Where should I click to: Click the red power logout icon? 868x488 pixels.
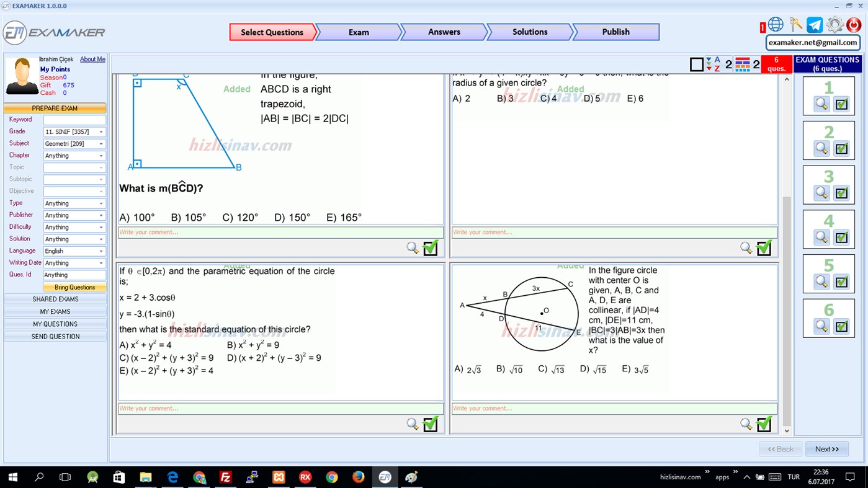(x=855, y=25)
